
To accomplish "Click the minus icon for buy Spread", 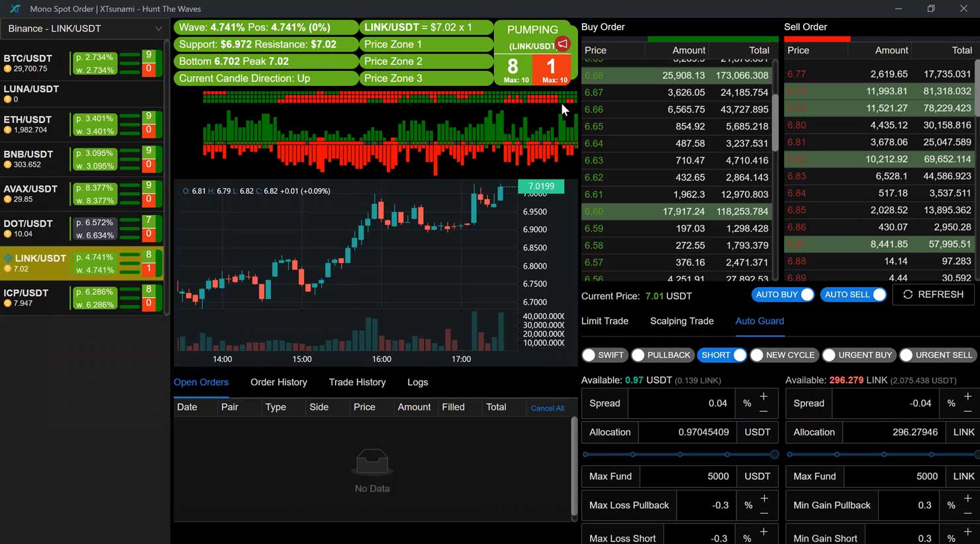I will pyautogui.click(x=763, y=411).
